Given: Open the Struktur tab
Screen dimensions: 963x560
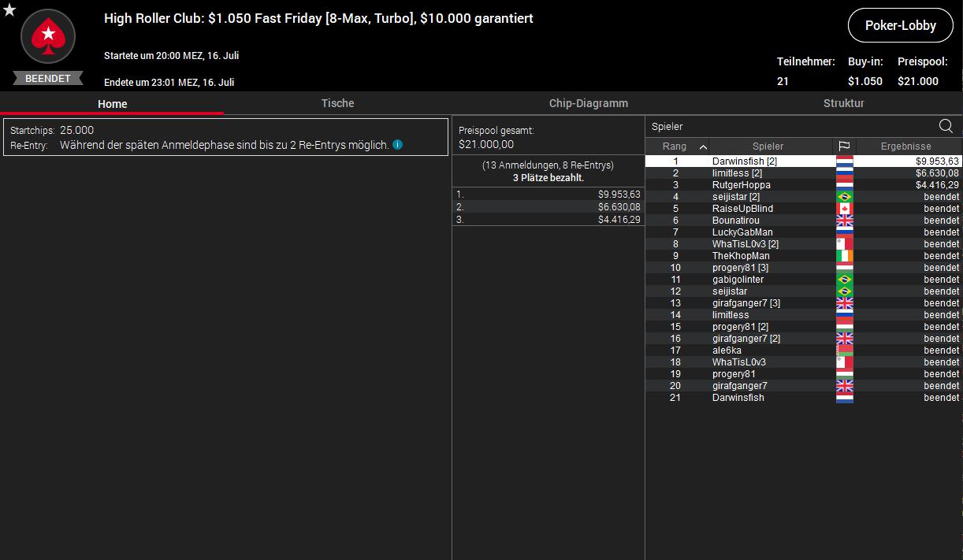Looking at the screenshot, I should (x=843, y=103).
